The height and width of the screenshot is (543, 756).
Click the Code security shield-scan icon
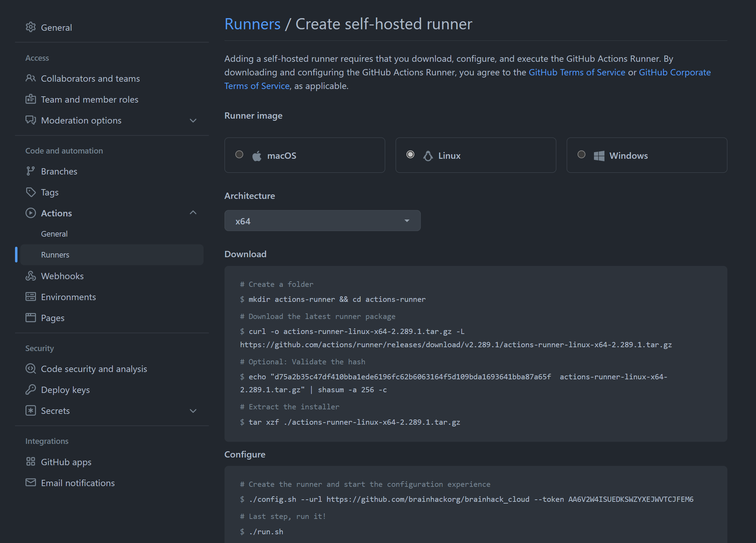31,369
